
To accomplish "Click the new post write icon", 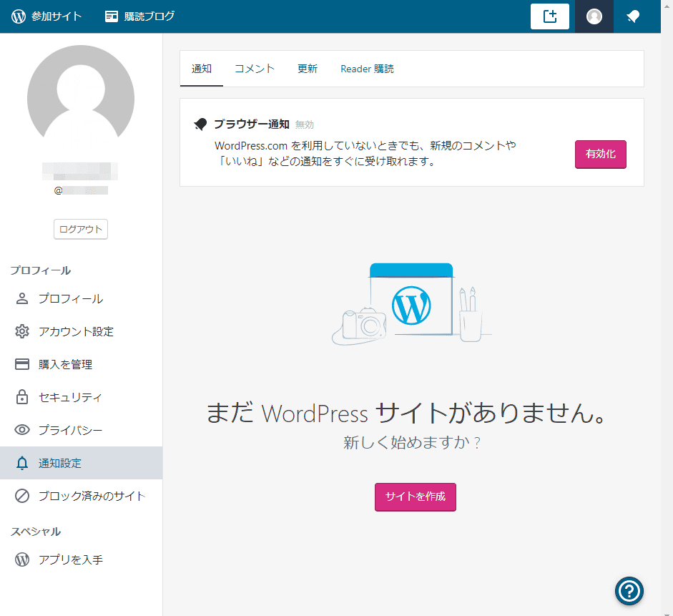I will pyautogui.click(x=550, y=16).
